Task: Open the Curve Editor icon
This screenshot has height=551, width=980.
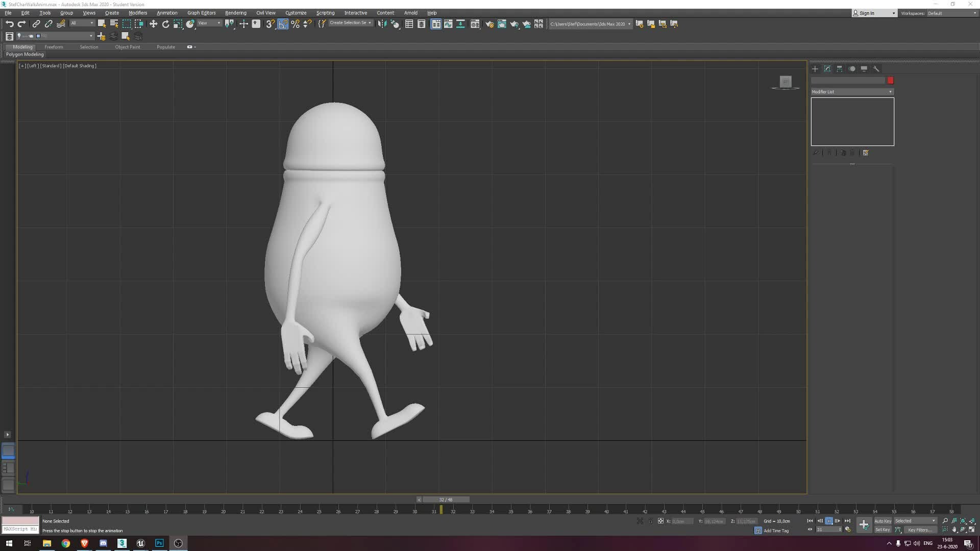Action: click(448, 23)
